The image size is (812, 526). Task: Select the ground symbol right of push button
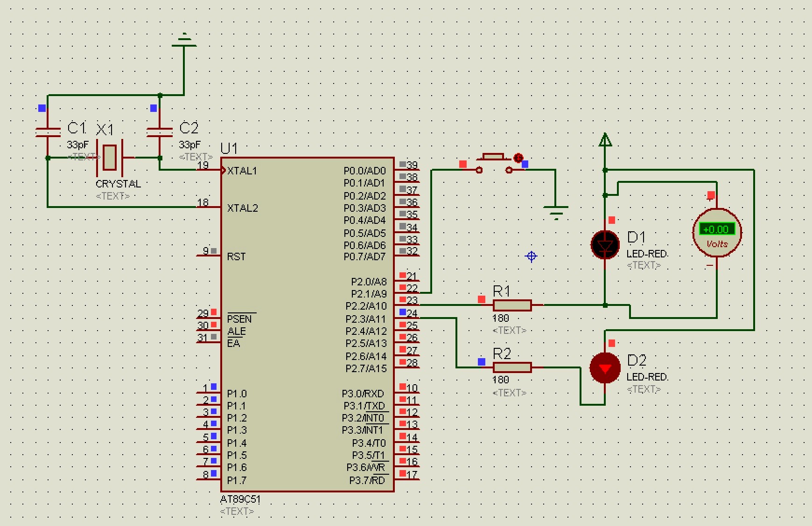555,211
